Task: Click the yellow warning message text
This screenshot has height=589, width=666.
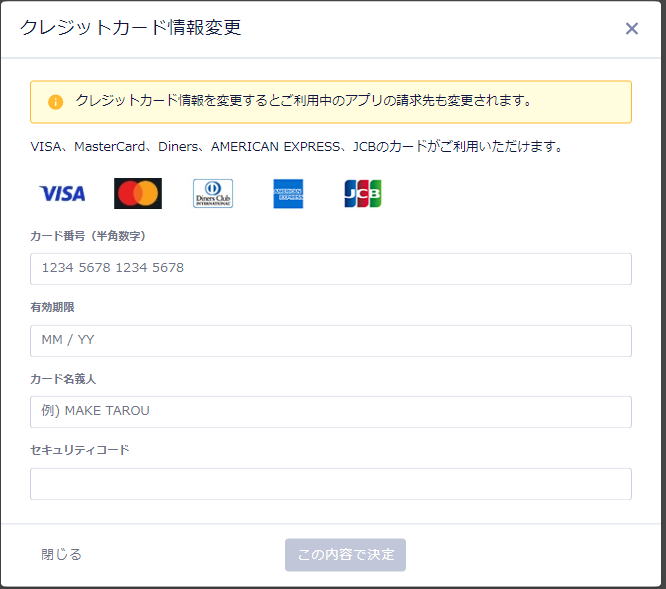Action: point(303,101)
